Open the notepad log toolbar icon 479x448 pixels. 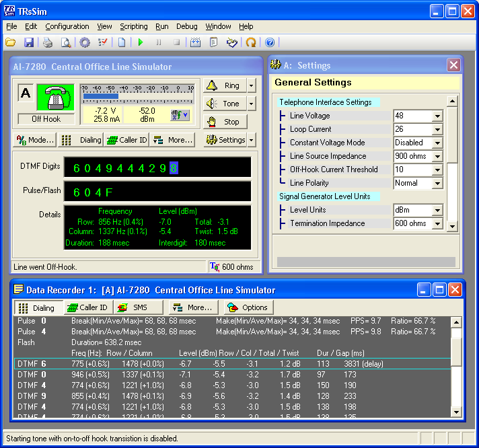point(213,42)
